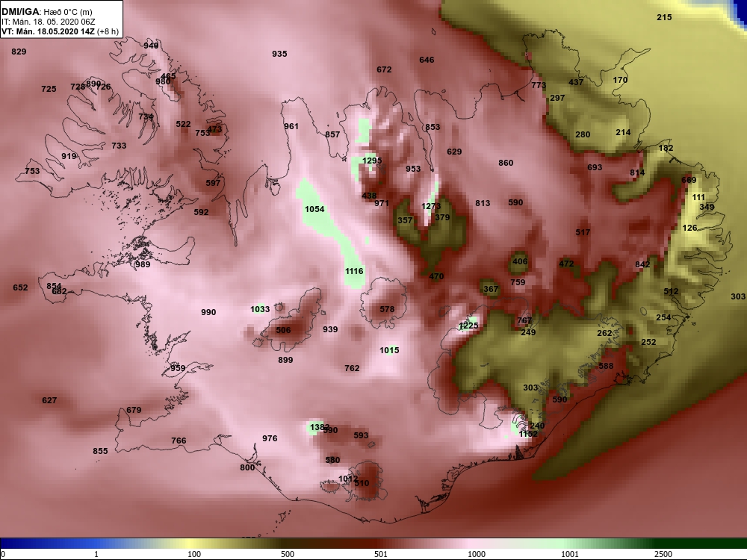Select the map value 512
This screenshot has width=747, height=560.
[x=671, y=291]
